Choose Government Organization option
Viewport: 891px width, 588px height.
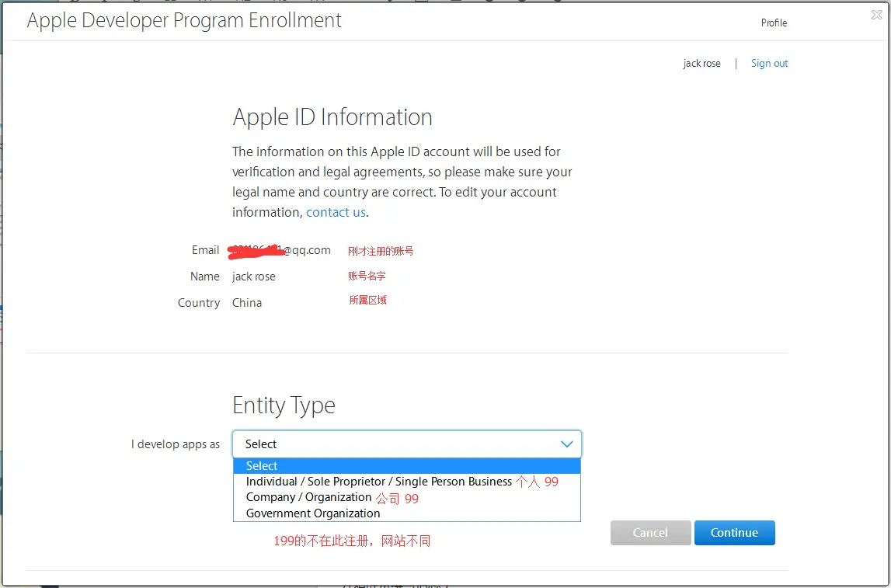[x=407, y=513]
